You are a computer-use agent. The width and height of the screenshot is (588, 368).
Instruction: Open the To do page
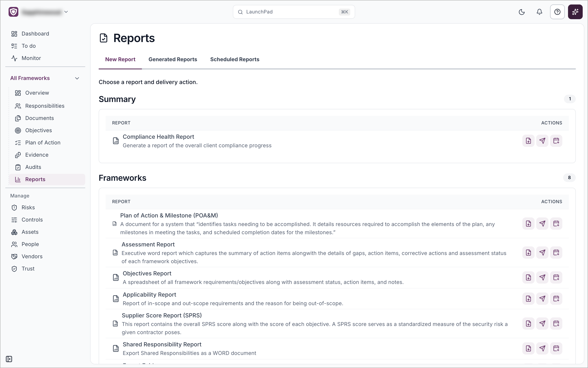tap(45, 46)
